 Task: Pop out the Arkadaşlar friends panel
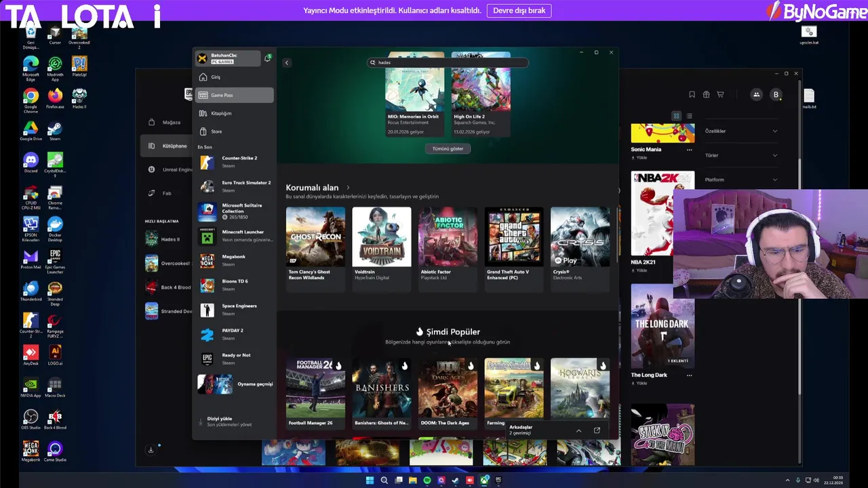(597, 430)
